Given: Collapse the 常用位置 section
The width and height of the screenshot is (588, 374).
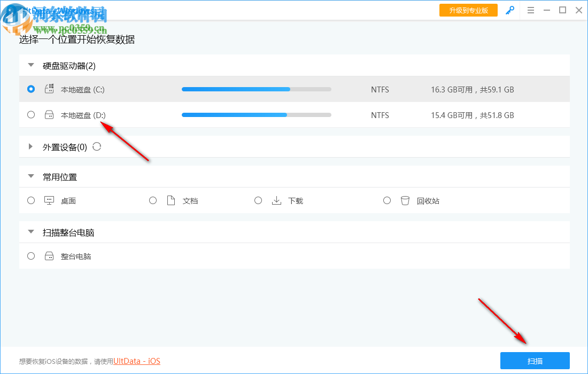Looking at the screenshot, I should coord(30,176).
